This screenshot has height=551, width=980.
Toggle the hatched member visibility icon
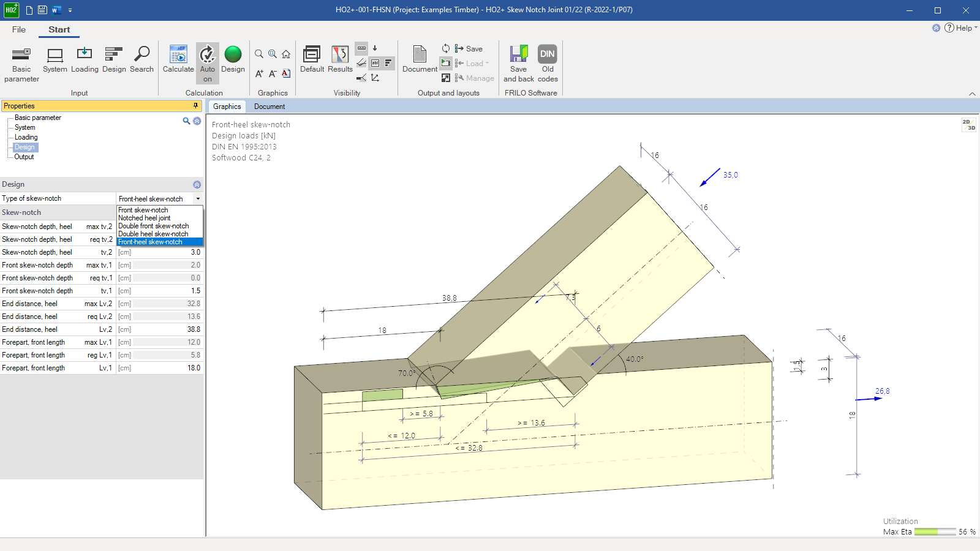[361, 63]
